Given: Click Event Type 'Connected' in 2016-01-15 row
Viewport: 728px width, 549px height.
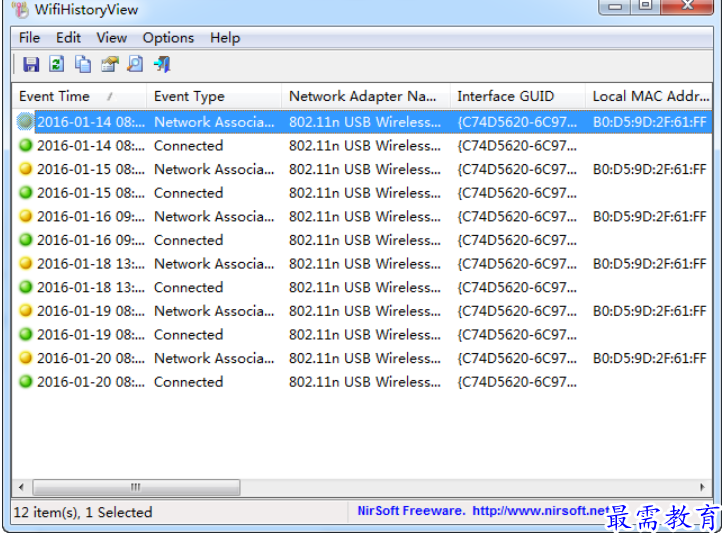Looking at the screenshot, I should [188, 193].
